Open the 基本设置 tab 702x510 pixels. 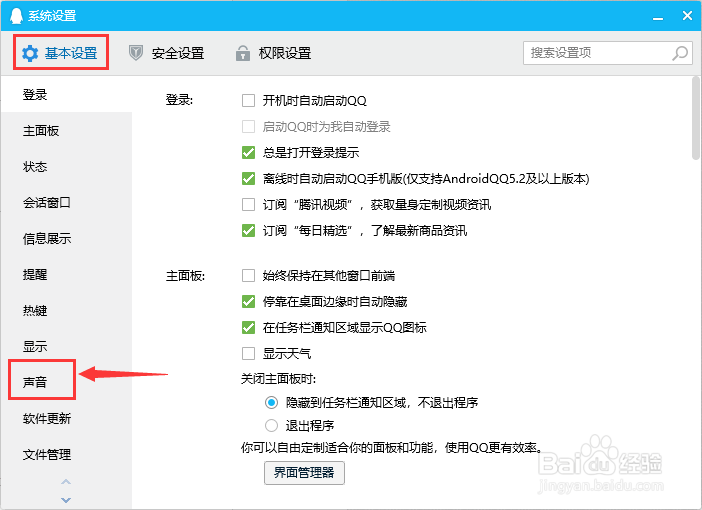60,53
